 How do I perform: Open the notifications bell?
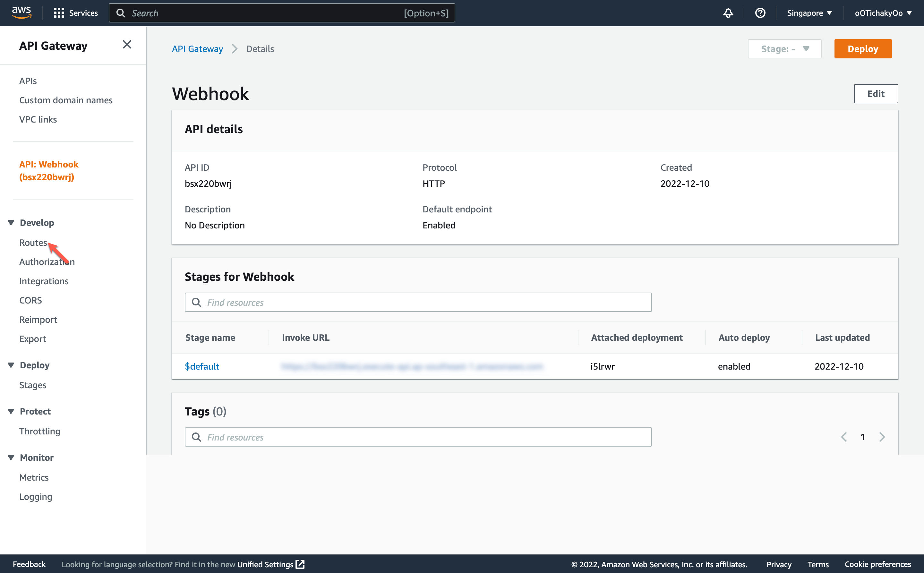728,13
